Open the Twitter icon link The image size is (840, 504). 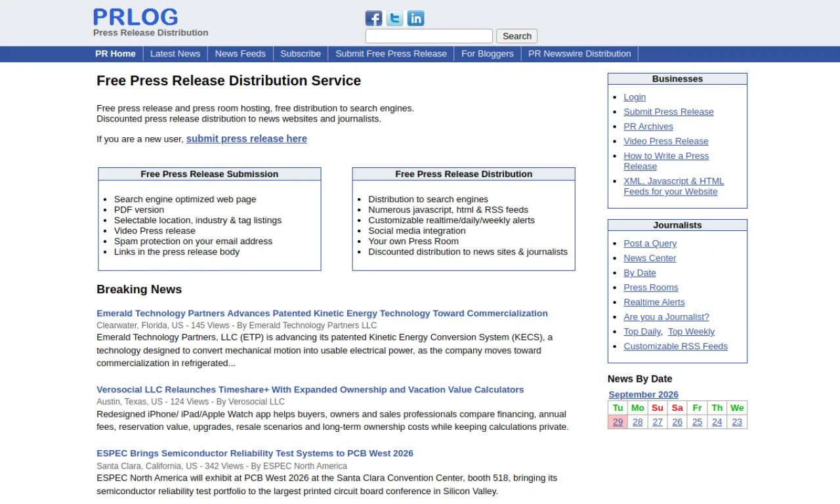(394, 18)
